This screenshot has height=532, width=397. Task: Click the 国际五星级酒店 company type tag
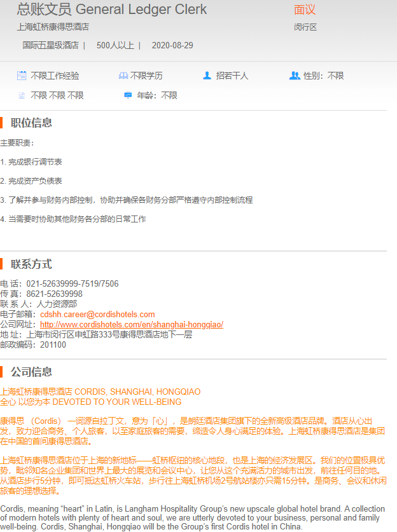tap(50, 45)
